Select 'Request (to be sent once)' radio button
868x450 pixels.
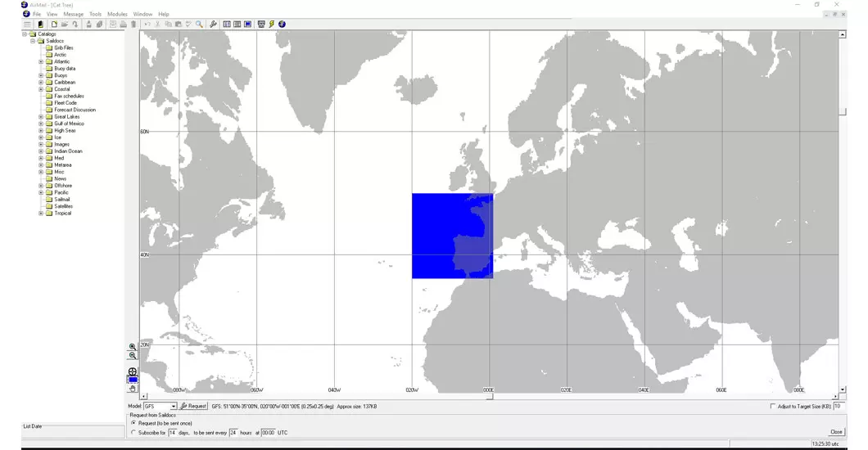click(133, 423)
